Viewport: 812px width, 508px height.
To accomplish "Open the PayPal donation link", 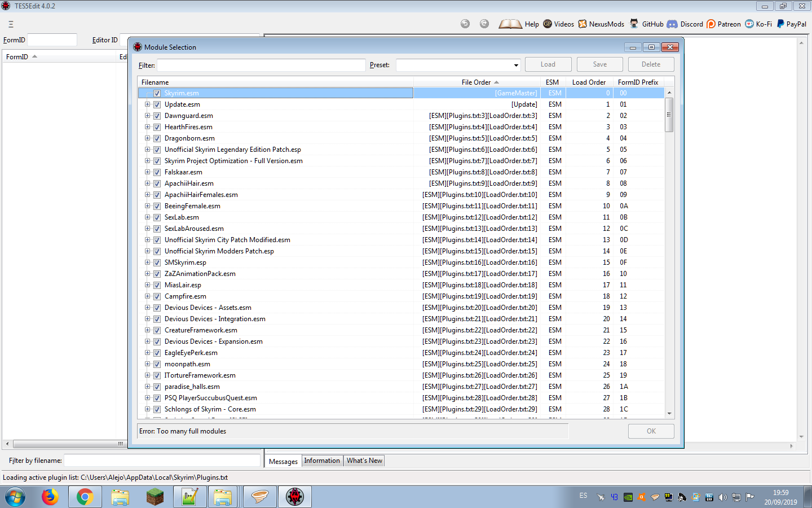I will 792,24.
